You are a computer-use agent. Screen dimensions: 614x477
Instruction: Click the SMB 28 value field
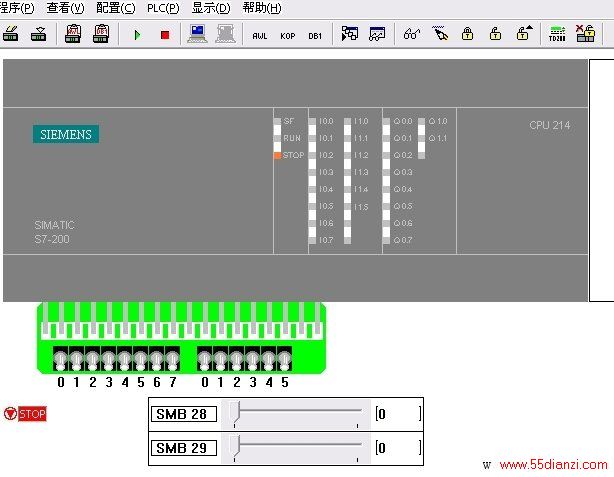pos(398,414)
